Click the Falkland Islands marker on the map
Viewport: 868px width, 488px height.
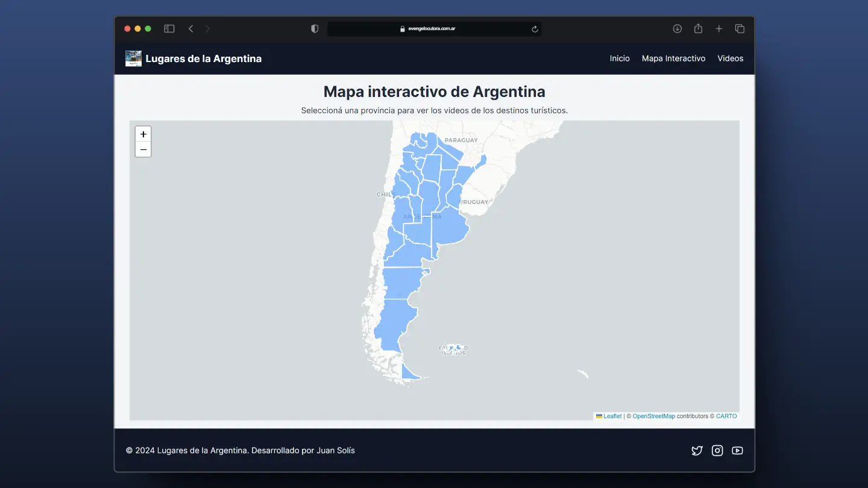(x=453, y=349)
